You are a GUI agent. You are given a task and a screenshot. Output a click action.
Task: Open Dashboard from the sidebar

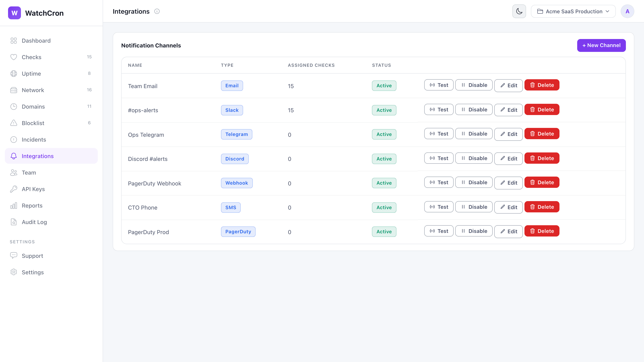[51, 41]
